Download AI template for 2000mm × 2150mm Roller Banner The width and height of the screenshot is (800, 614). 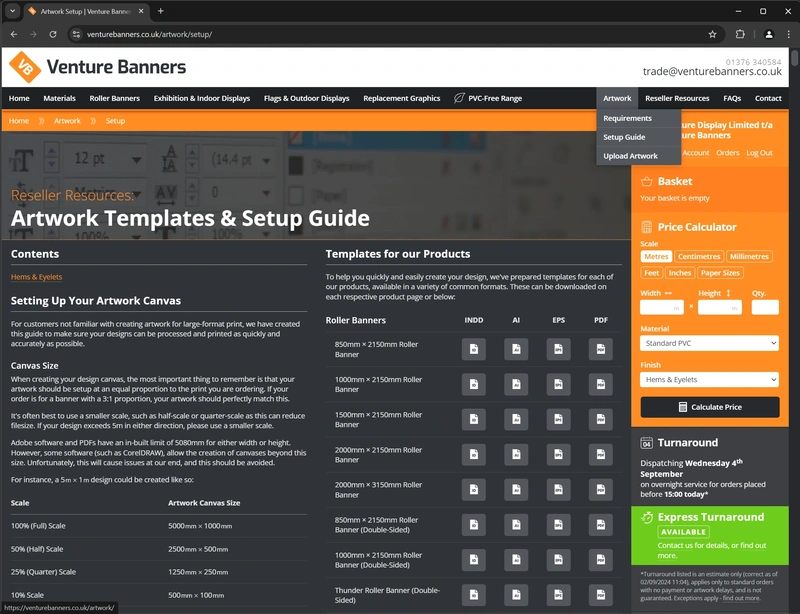pos(516,454)
